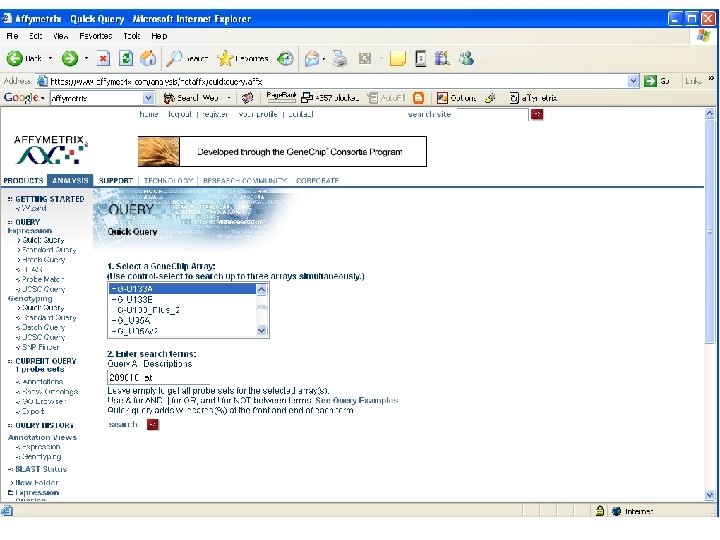This screenshot has height=540, width=720.
Task: Switch to the SUPPORT tab
Action: point(115,180)
